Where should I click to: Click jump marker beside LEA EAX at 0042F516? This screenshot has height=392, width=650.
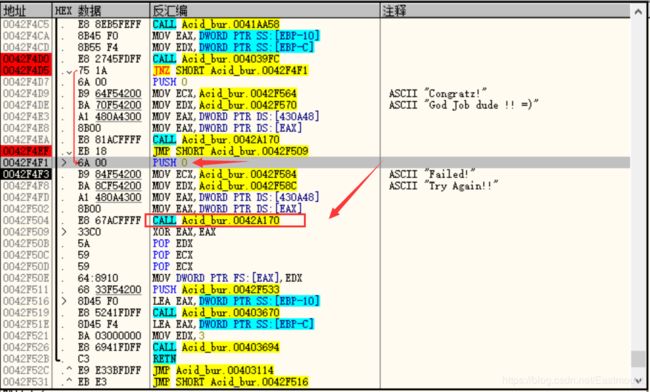64,301
